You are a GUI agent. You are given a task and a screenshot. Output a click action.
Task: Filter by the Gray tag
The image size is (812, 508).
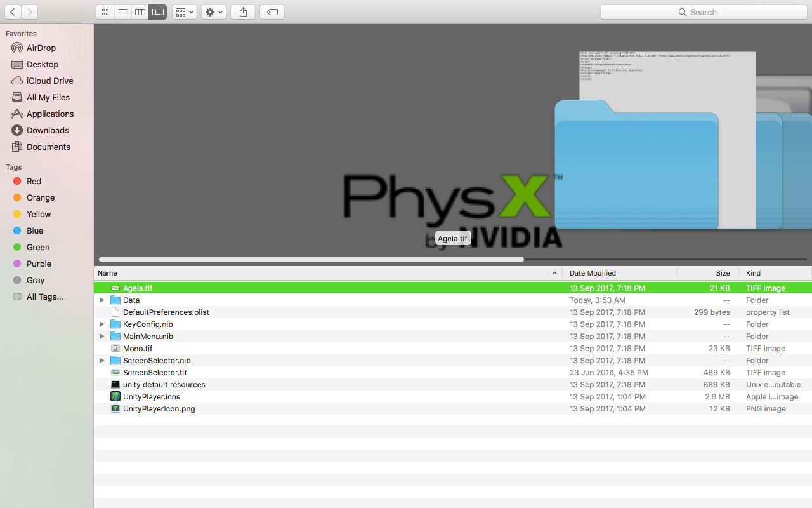[36, 280]
